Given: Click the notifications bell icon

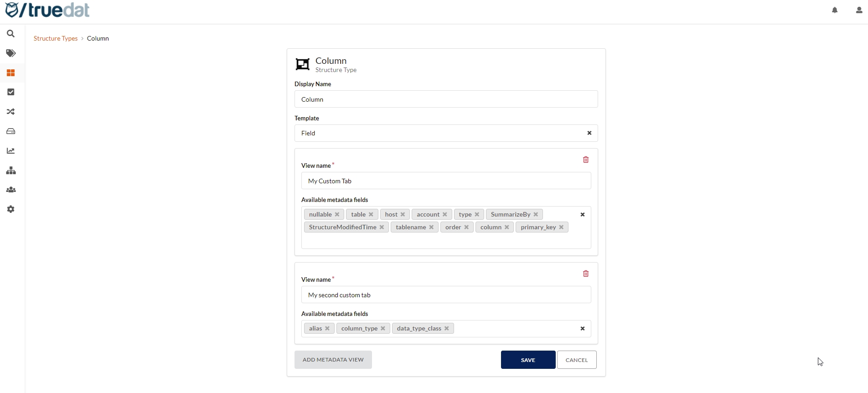Looking at the screenshot, I should [x=835, y=10].
